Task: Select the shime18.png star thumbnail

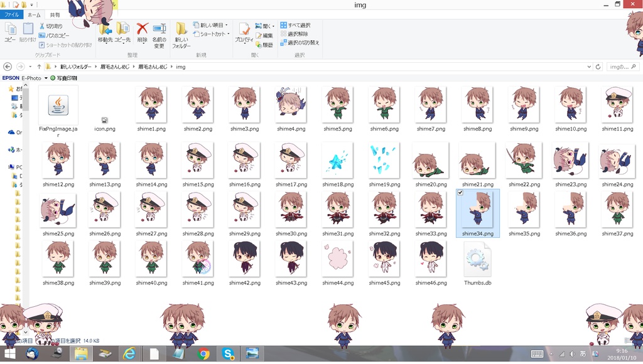Action: pyautogui.click(x=337, y=160)
